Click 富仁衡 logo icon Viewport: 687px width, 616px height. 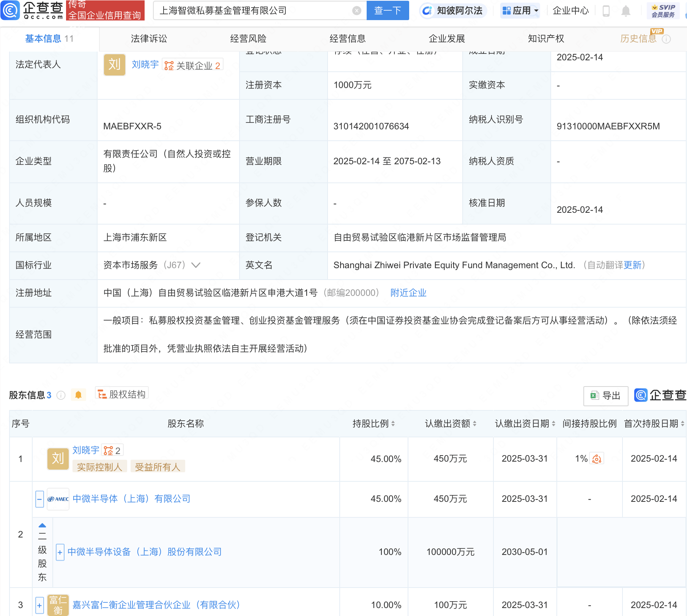(x=58, y=605)
